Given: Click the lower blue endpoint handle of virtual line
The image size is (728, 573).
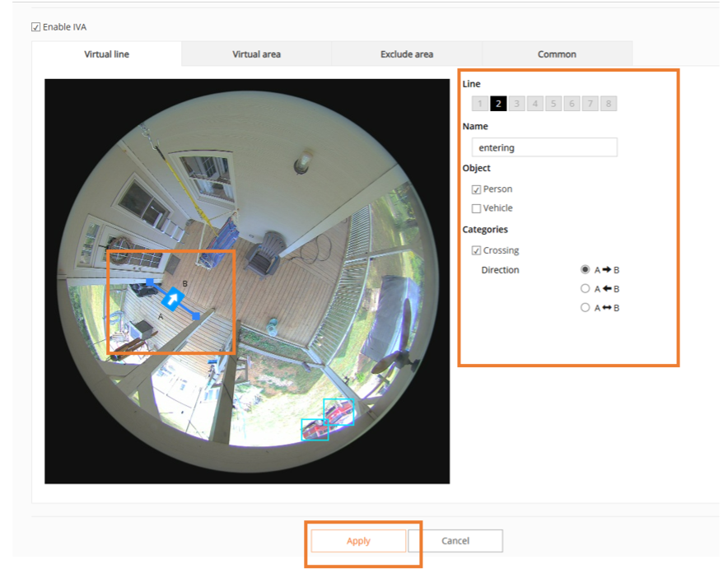Looking at the screenshot, I should click(x=196, y=315).
